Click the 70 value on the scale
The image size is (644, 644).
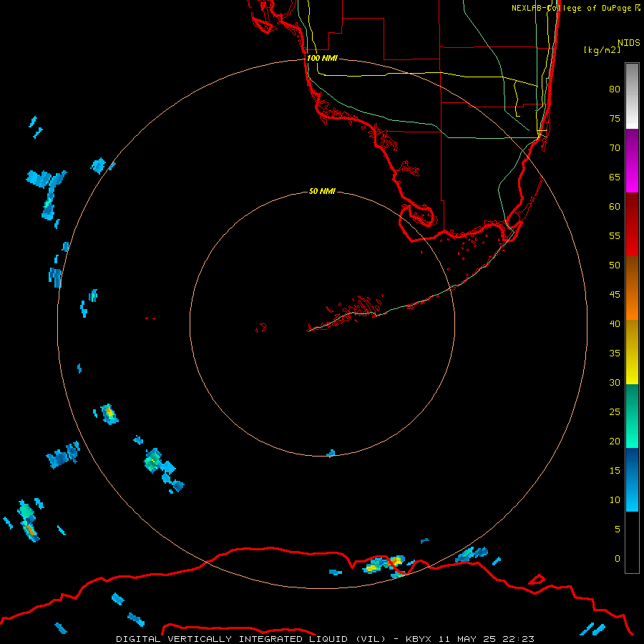[615, 148]
